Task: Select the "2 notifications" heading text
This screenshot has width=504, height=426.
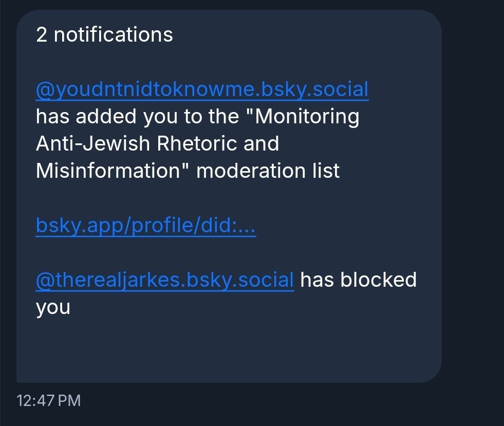Action: click(x=104, y=34)
